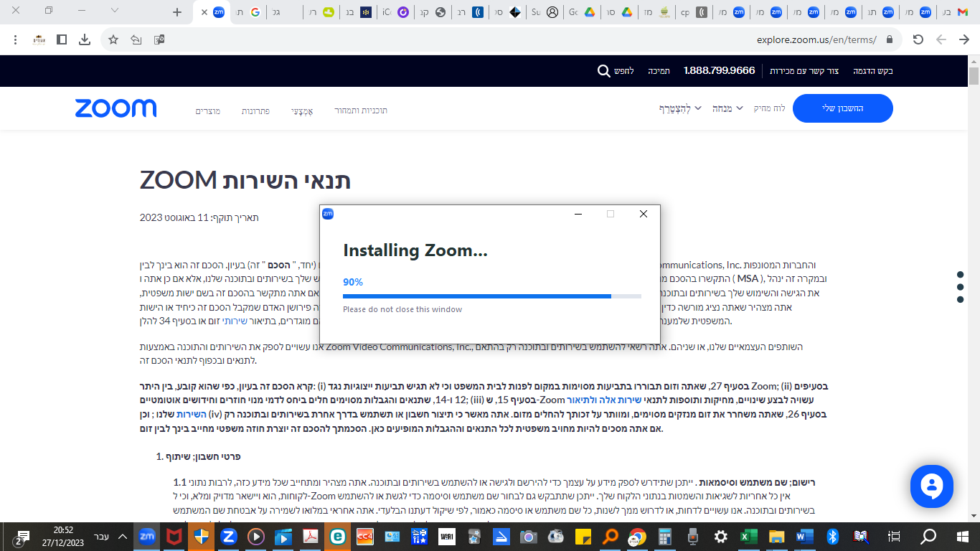980x551 pixels.
Task: Click the search magnifier on Zoom's top bar
Action: 604,71
